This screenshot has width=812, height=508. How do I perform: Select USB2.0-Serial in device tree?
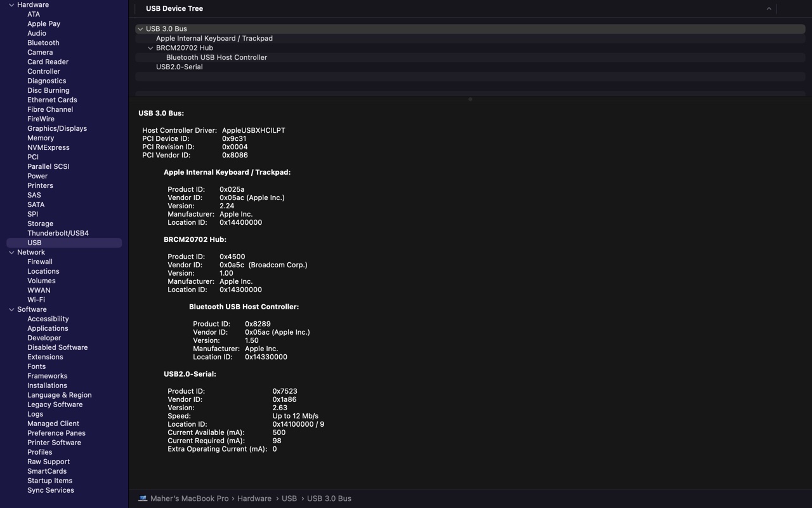pyautogui.click(x=470, y=67)
